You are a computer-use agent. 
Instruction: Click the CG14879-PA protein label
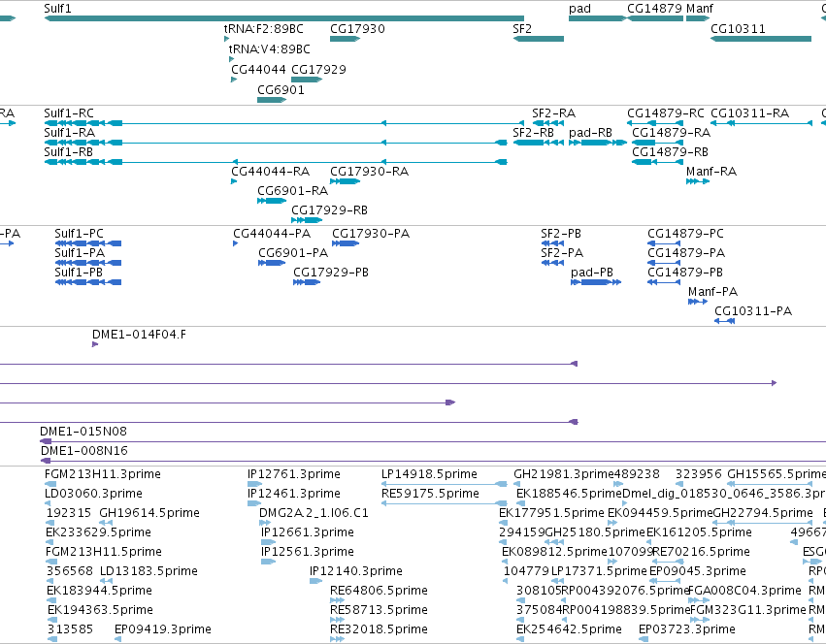tap(686, 253)
